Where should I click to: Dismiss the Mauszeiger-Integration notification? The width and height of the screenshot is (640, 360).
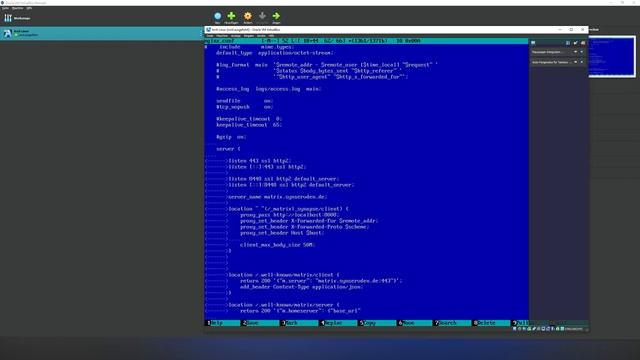[582, 52]
